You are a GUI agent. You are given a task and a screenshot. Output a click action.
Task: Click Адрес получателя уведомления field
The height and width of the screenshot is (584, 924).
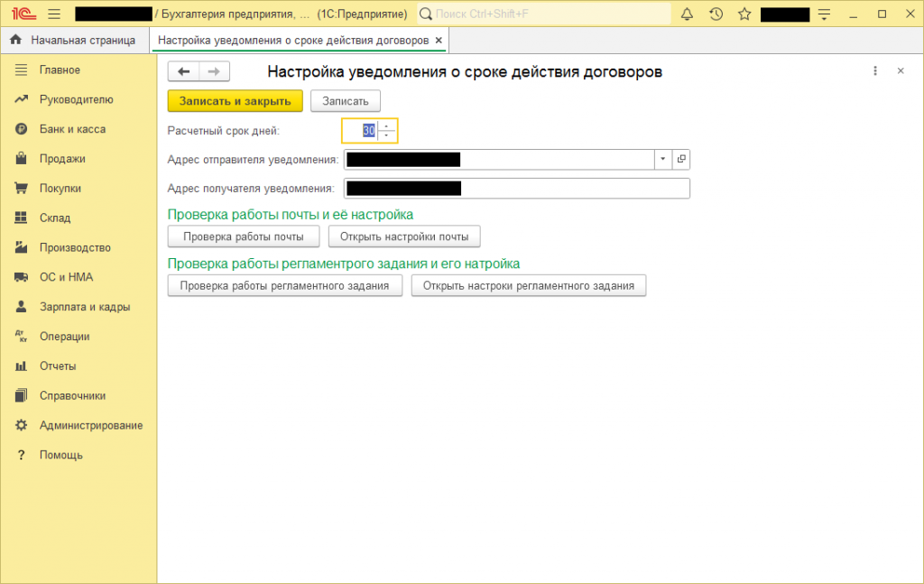(x=517, y=189)
